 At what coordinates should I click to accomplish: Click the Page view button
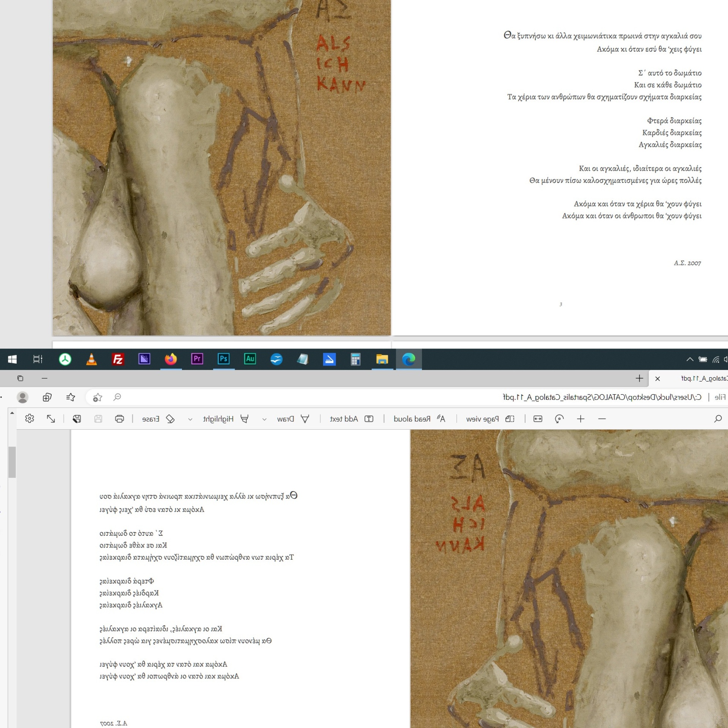pos(490,419)
